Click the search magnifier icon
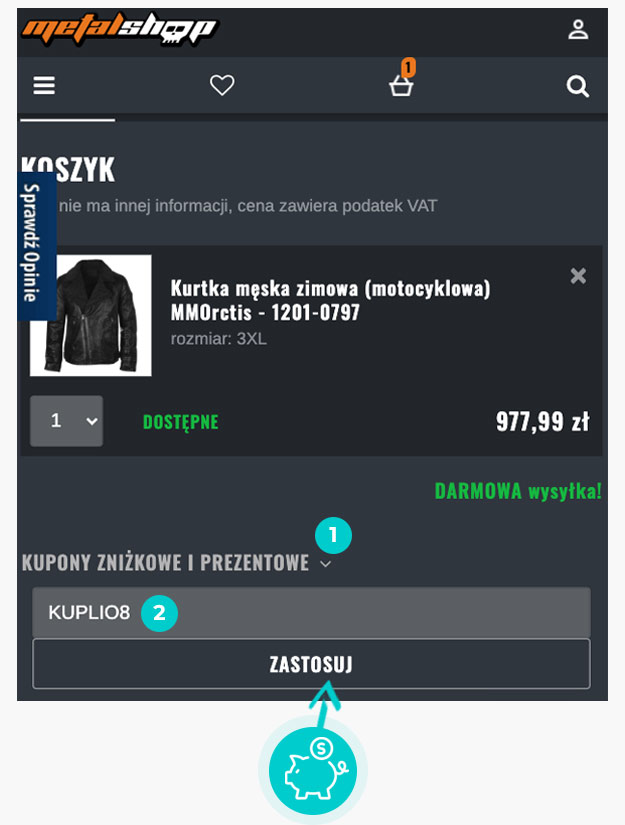The image size is (625, 825). pyautogui.click(x=577, y=86)
